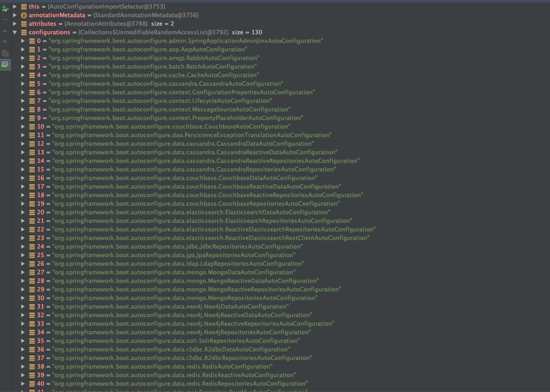
Task: Select the BatchAutoConfiguration string value
Action: click(153, 67)
